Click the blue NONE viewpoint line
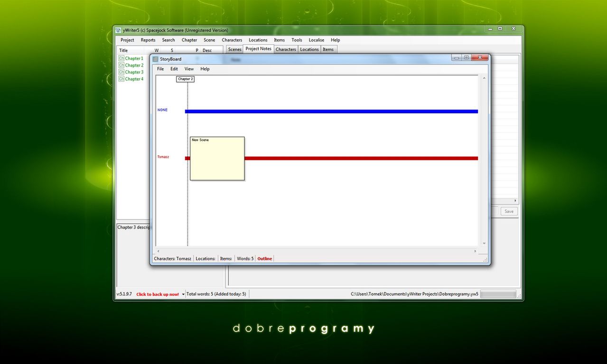Viewport: 607px width, 364px height. point(331,111)
